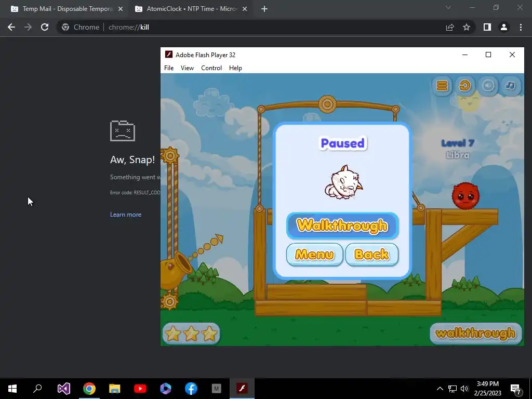The width and height of the screenshot is (532, 399).
Task: Click Back to resume the game
Action: 371,255
